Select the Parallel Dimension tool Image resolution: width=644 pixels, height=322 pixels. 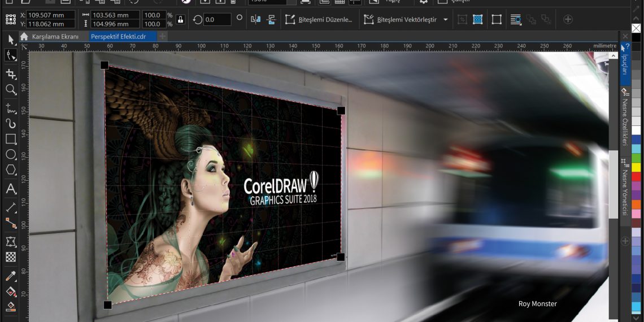coord(11,208)
